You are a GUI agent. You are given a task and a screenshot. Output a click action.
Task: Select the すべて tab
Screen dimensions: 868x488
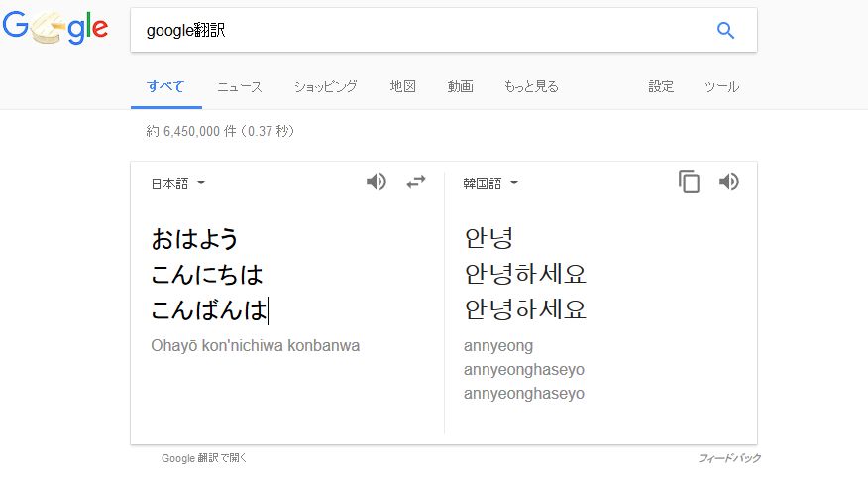[x=165, y=86]
